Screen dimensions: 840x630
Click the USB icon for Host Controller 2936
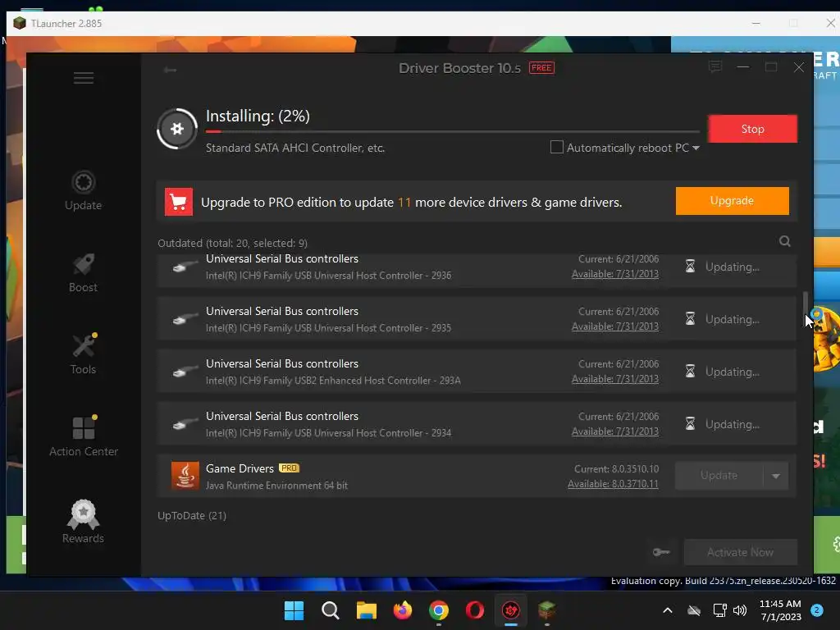pyautogui.click(x=185, y=267)
